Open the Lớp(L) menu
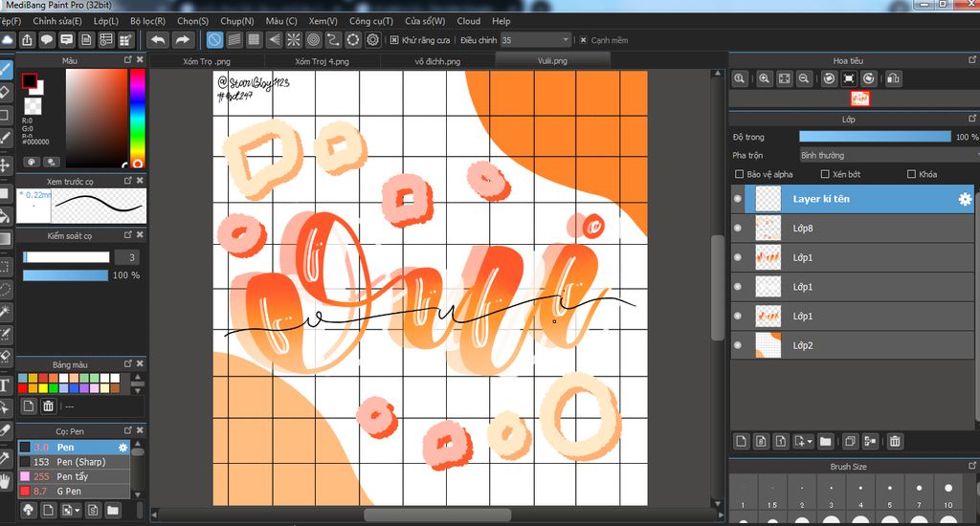 (x=105, y=21)
